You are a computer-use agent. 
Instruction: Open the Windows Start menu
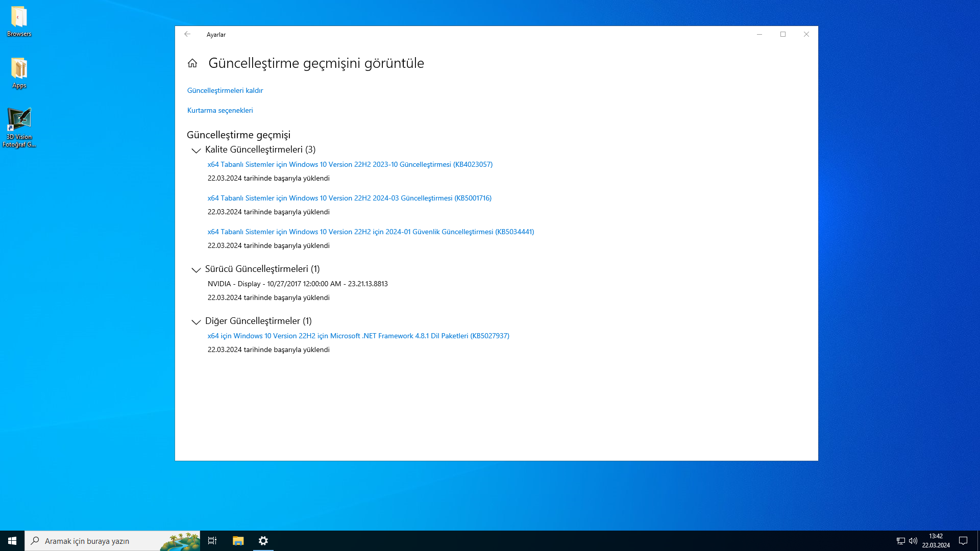pyautogui.click(x=12, y=541)
